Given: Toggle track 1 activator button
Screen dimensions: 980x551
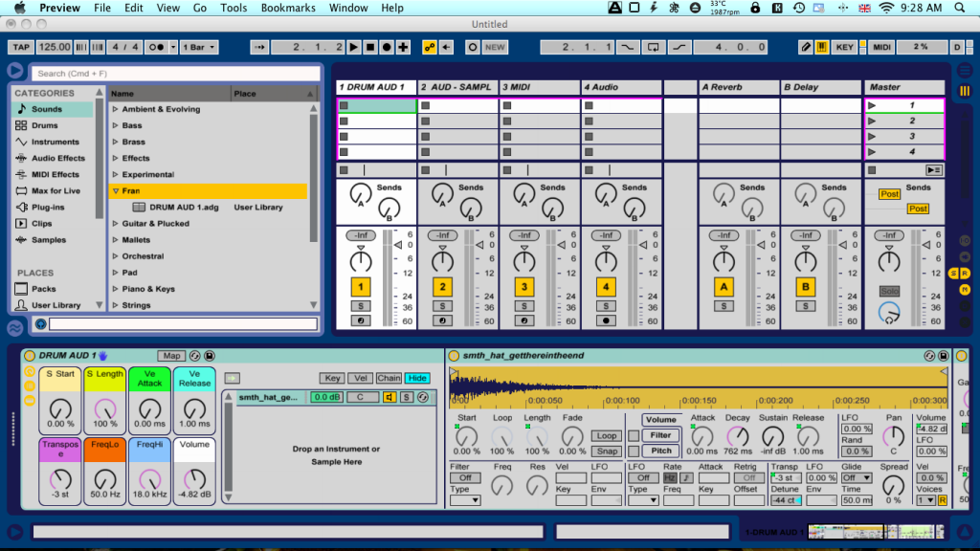Looking at the screenshot, I should click(361, 287).
